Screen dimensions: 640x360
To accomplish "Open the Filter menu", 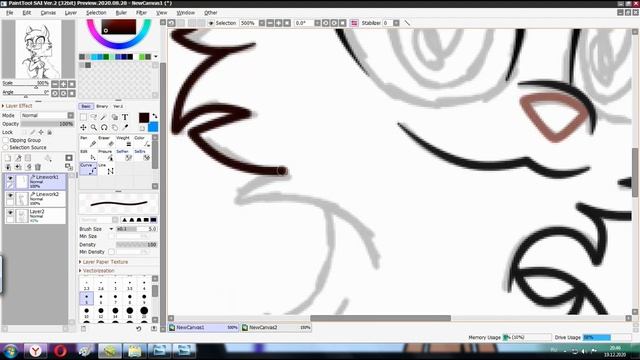I will (141, 13).
